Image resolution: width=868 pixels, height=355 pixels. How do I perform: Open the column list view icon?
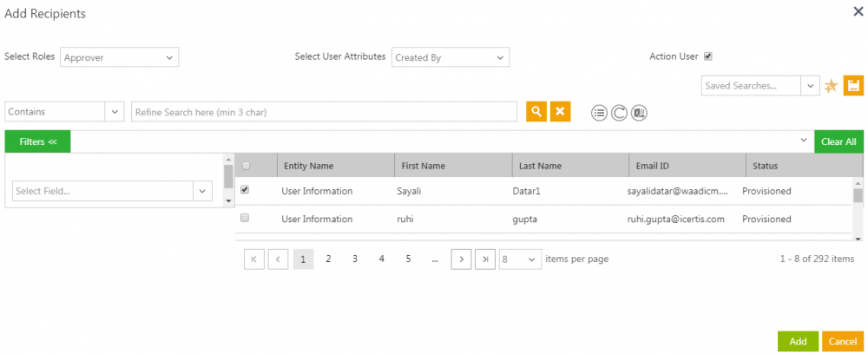[599, 113]
